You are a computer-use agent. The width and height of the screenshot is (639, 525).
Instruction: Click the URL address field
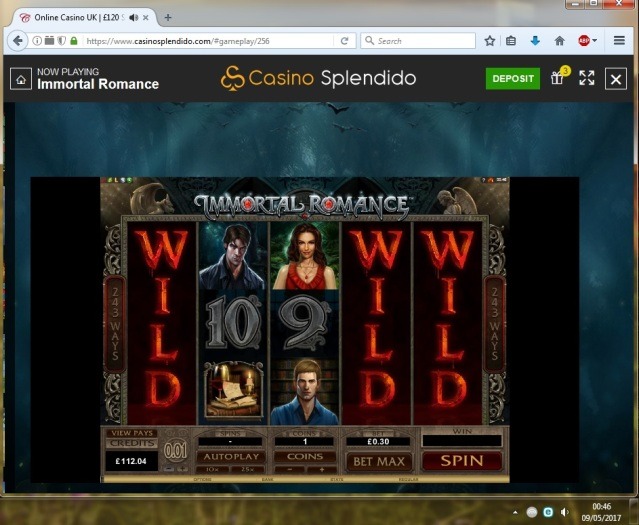click(x=208, y=41)
